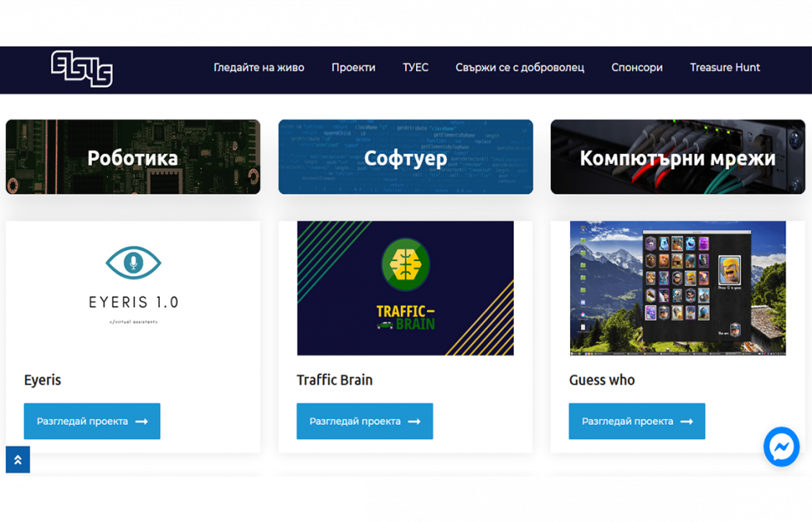
Task: Go to the ТУЕС page
Action: coord(415,68)
